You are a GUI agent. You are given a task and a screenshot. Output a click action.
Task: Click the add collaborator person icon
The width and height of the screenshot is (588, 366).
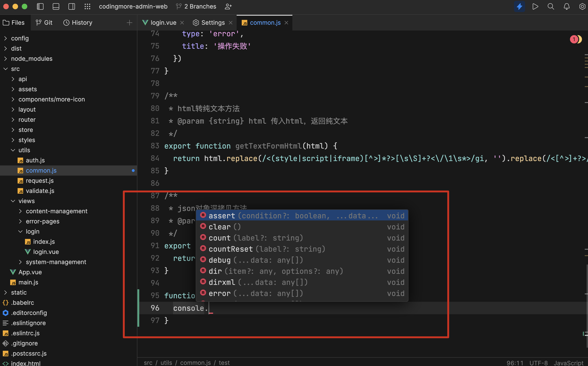[228, 6]
